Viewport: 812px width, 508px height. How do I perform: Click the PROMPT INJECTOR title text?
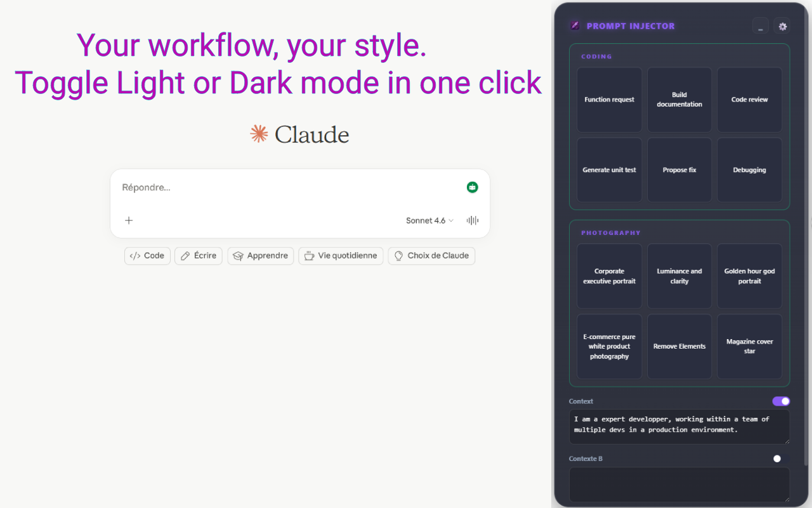point(631,26)
